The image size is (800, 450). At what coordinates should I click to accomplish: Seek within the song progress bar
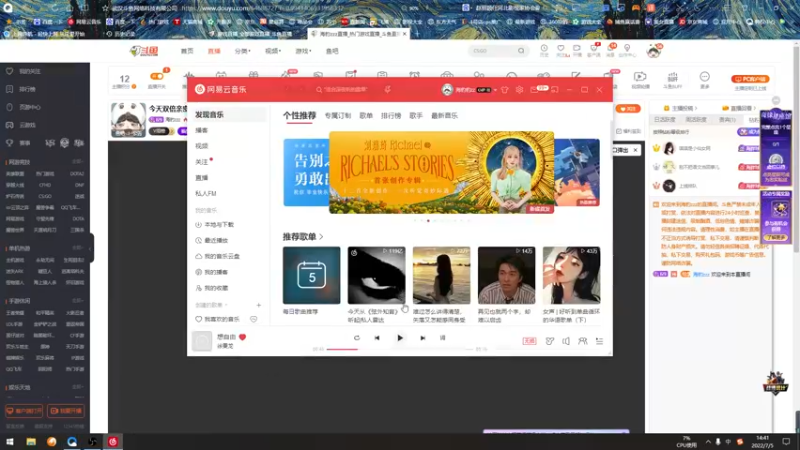coord(400,349)
